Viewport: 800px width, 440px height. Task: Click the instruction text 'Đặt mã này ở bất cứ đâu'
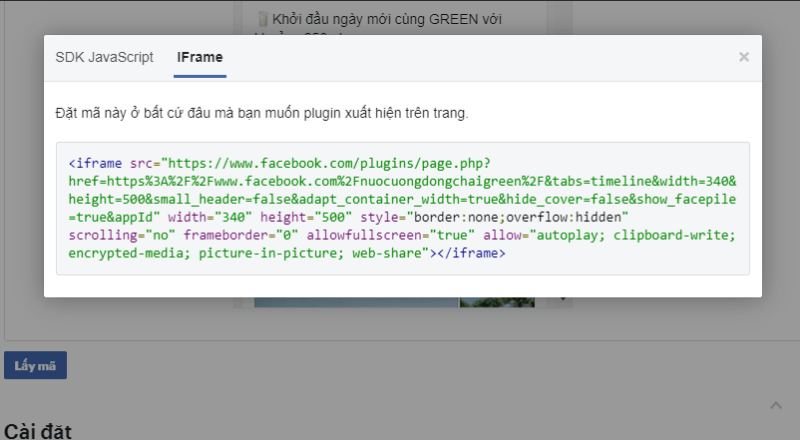133,113
